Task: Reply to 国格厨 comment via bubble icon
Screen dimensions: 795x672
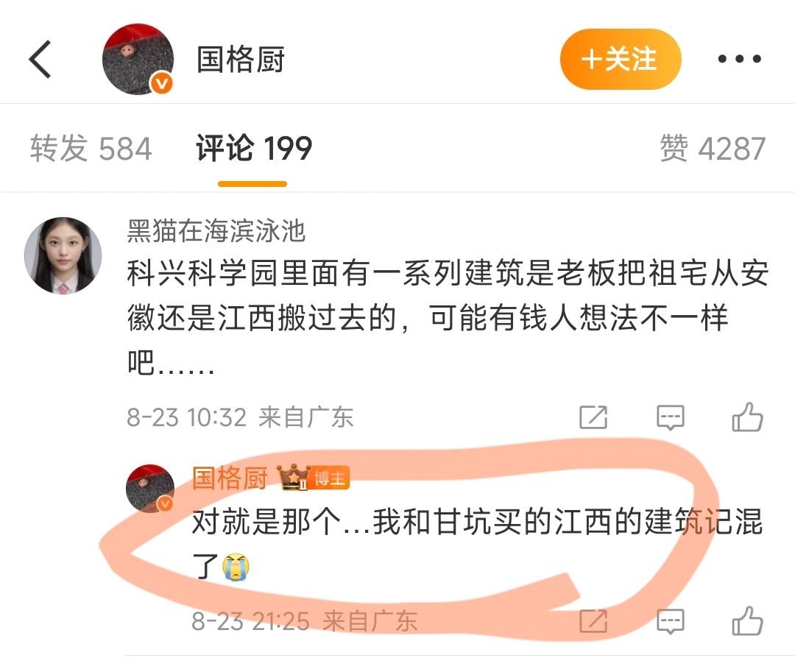Action: pyautogui.click(x=671, y=621)
